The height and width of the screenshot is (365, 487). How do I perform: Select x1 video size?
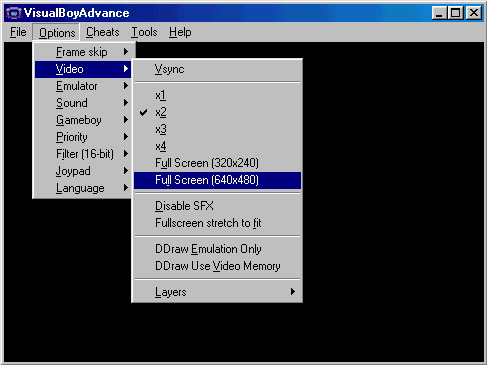(x=217, y=95)
